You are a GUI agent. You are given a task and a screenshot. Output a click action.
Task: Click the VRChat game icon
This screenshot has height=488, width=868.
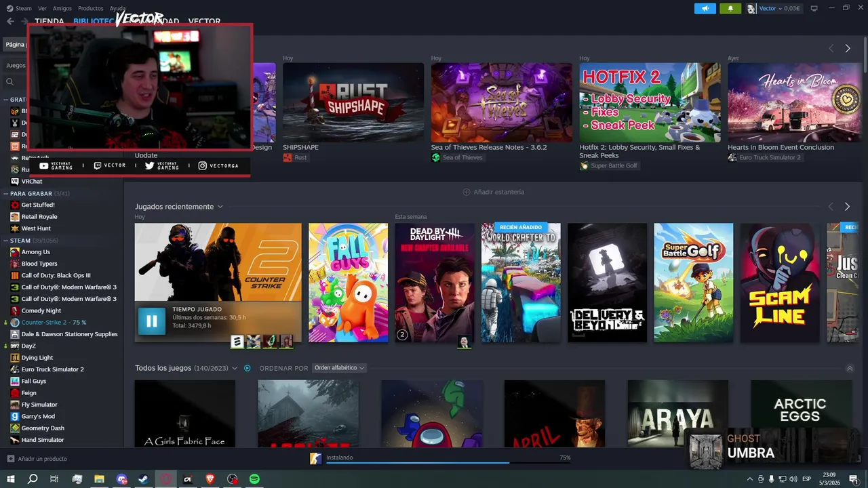15,181
